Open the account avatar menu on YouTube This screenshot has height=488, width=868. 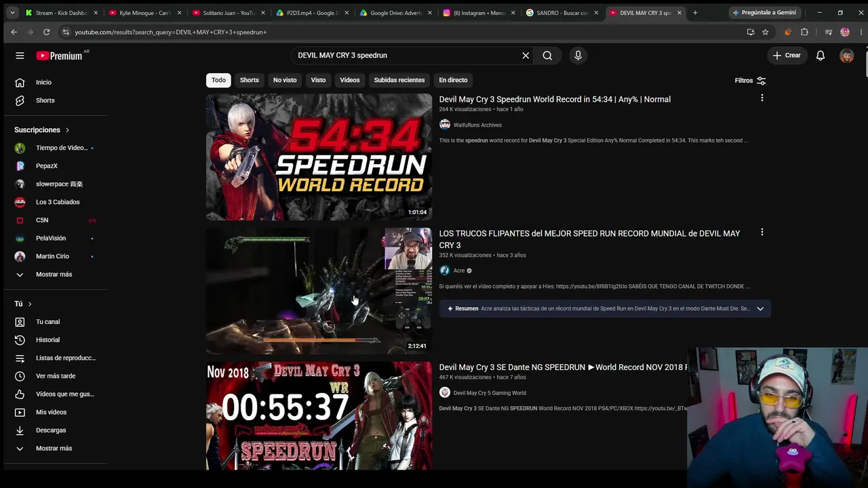pyautogui.click(x=846, y=56)
